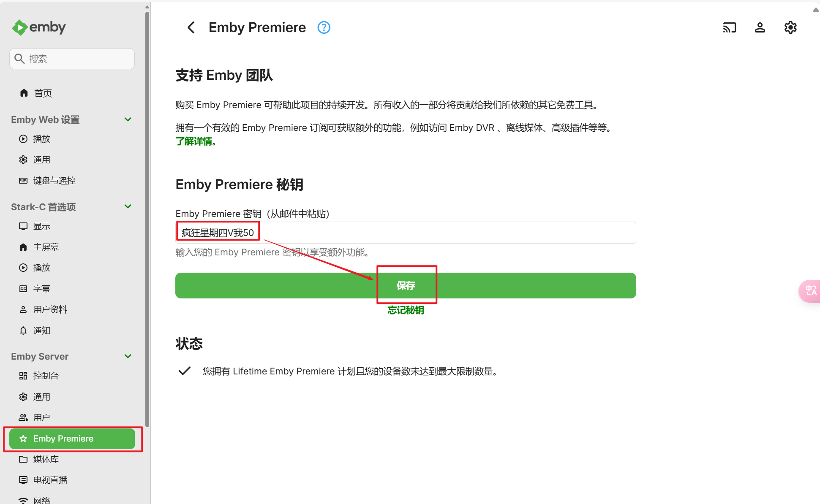Collapse the Stark-C 首选项 section

point(128,206)
